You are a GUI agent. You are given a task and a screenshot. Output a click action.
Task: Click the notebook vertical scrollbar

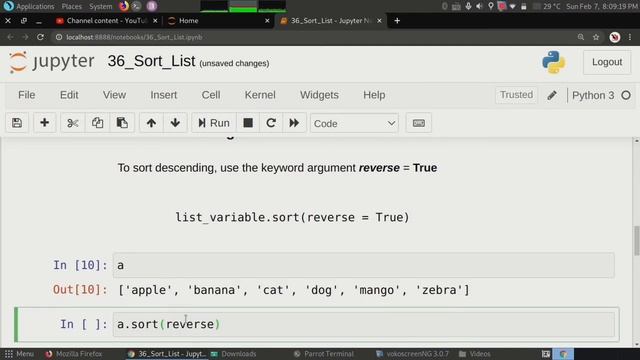tap(636, 241)
